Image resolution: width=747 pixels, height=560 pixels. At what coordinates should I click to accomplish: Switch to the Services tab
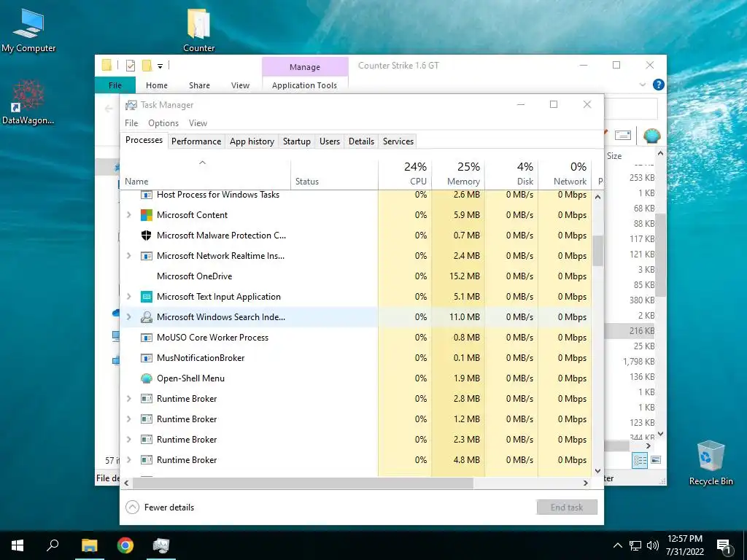click(398, 141)
